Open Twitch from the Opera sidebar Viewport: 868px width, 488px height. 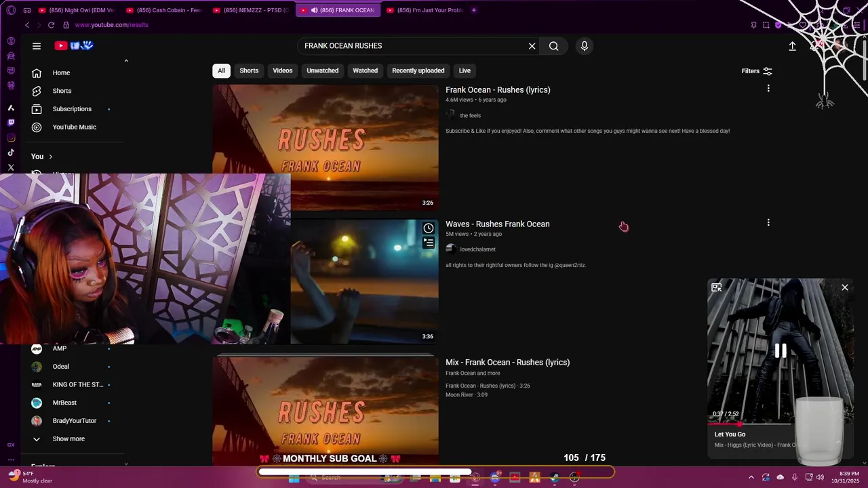(11, 123)
